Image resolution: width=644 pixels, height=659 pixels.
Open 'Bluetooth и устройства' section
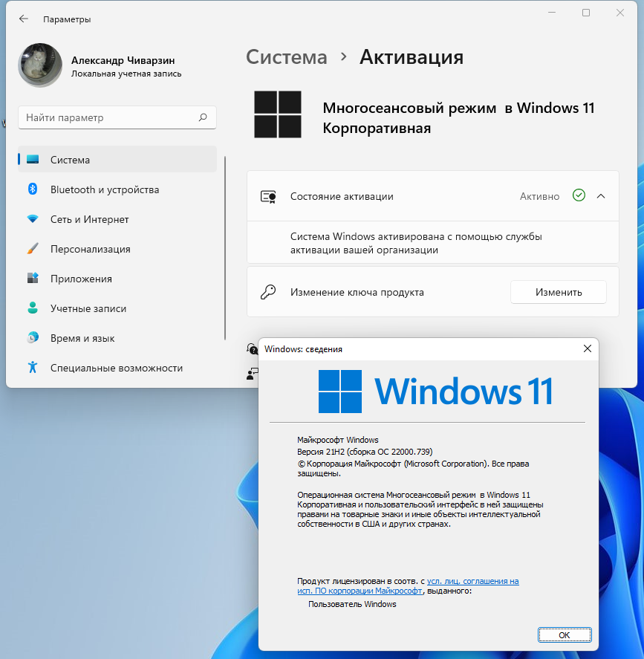pos(117,189)
